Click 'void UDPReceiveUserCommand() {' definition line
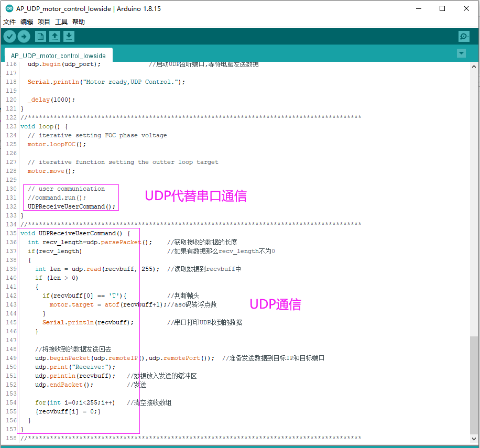Image resolution: width=480 pixels, height=448 pixels. (x=75, y=233)
